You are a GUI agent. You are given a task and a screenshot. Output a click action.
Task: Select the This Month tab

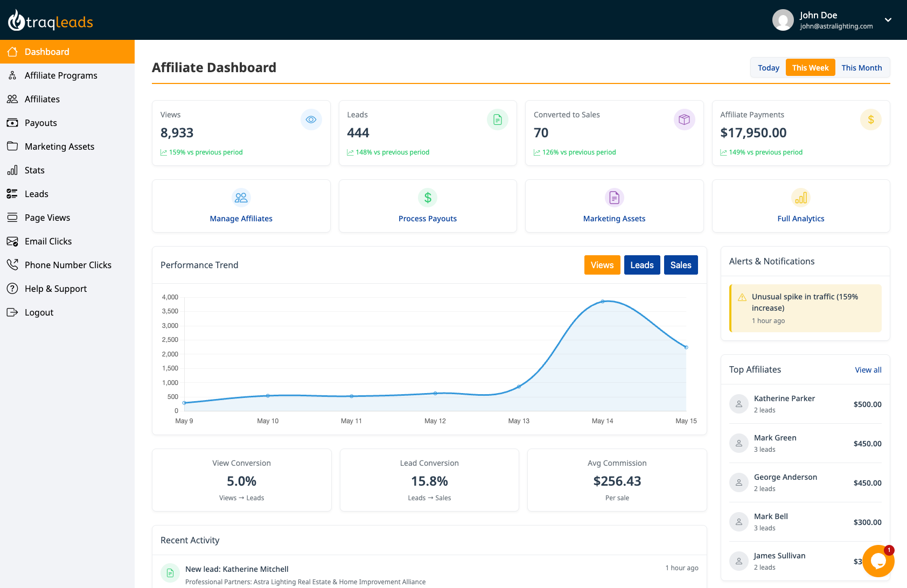click(x=862, y=67)
